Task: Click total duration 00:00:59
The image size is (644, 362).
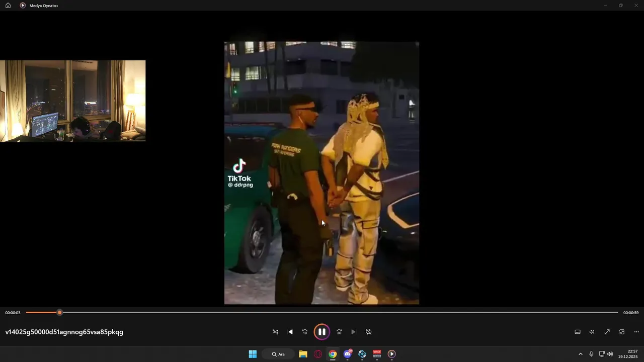Action: (631, 313)
